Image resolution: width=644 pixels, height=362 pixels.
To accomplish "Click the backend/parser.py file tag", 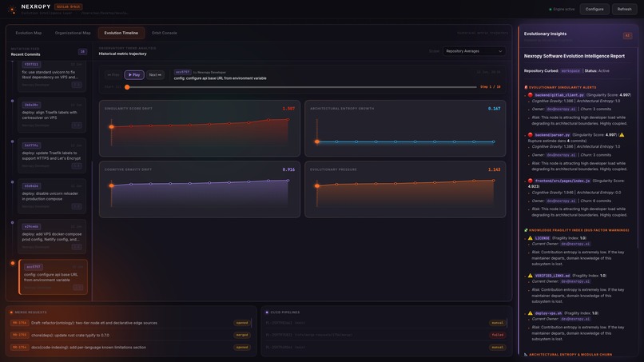I will (x=552, y=135).
